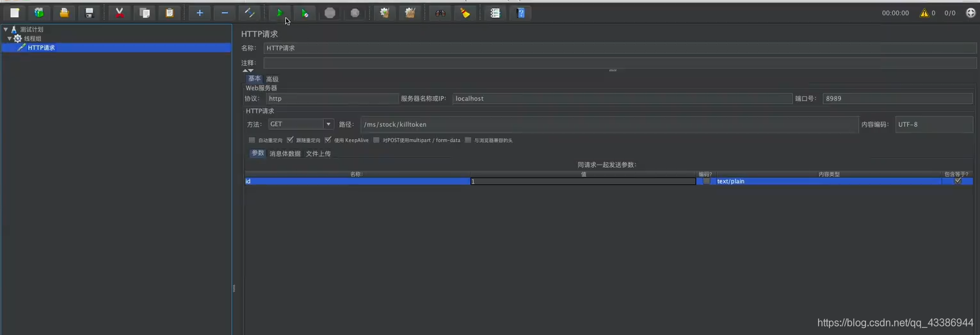The width and height of the screenshot is (980, 335).
Task: Click the 协议 http field
Action: 332,99
